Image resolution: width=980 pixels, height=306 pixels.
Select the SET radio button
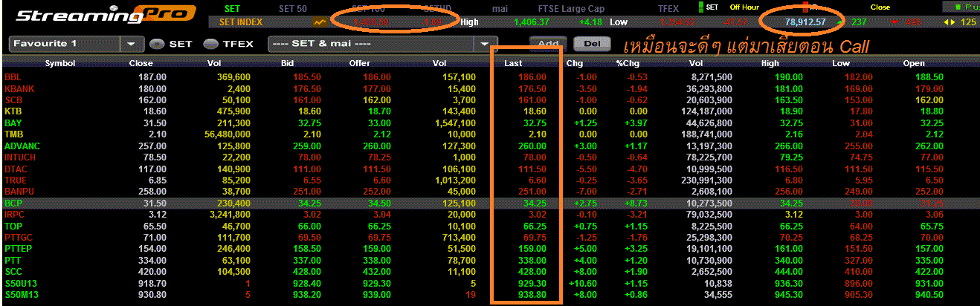coord(156,44)
